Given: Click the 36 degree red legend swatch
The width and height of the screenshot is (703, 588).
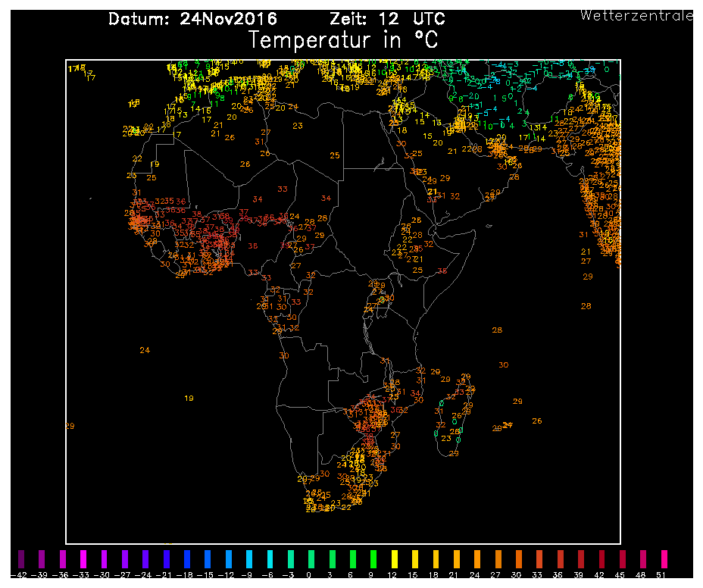Looking at the screenshot, I should pyautogui.click(x=560, y=559).
